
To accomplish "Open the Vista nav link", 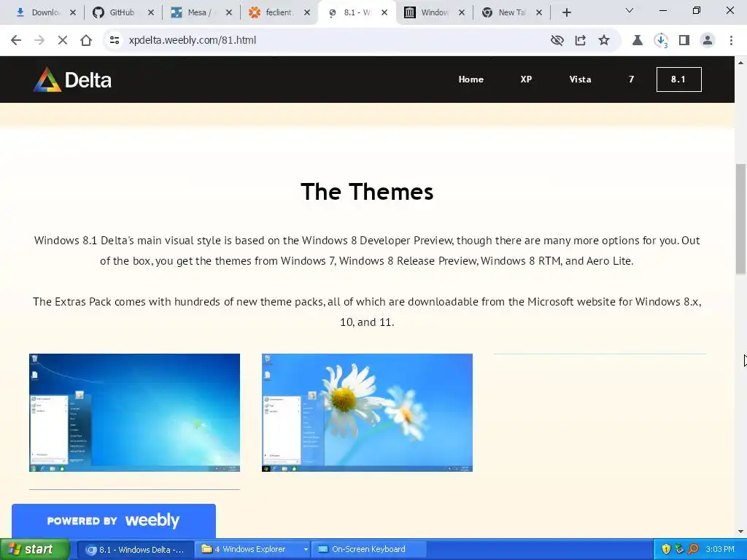I will pos(580,79).
